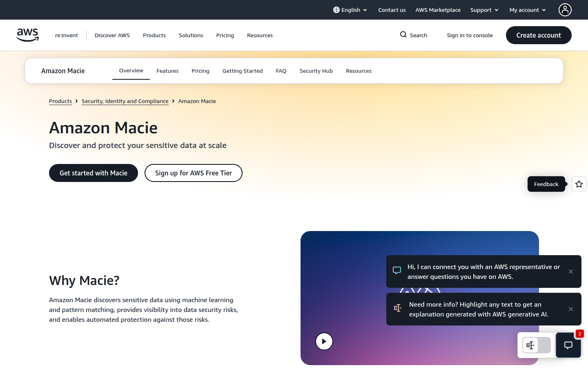Close the highlight text info message
This screenshot has width=588, height=368.
[571, 309]
